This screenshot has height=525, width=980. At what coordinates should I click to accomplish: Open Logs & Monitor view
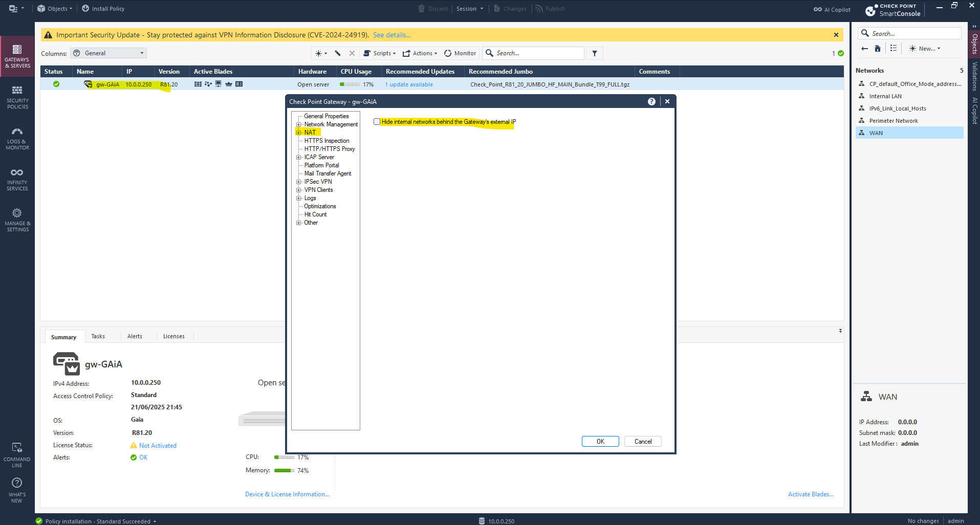17,138
